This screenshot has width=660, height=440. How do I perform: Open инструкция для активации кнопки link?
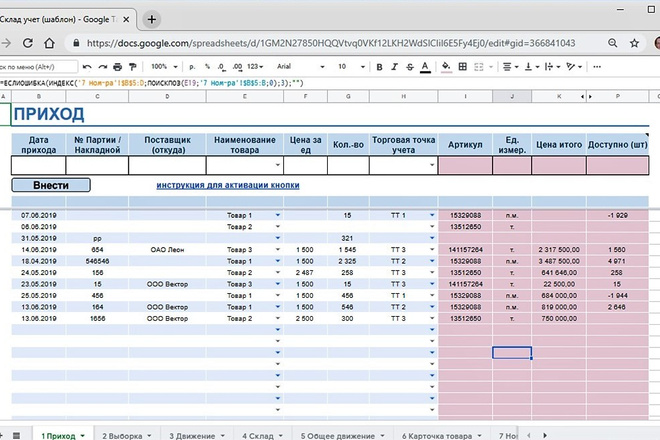pos(228,185)
